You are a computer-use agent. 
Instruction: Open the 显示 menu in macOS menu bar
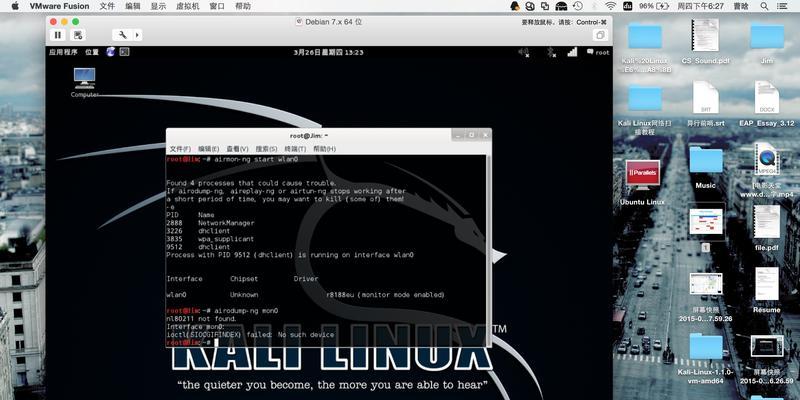point(158,6)
